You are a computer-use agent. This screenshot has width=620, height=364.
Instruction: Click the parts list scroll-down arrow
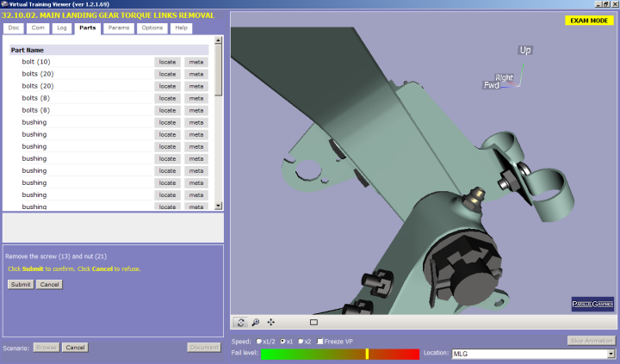pos(219,207)
